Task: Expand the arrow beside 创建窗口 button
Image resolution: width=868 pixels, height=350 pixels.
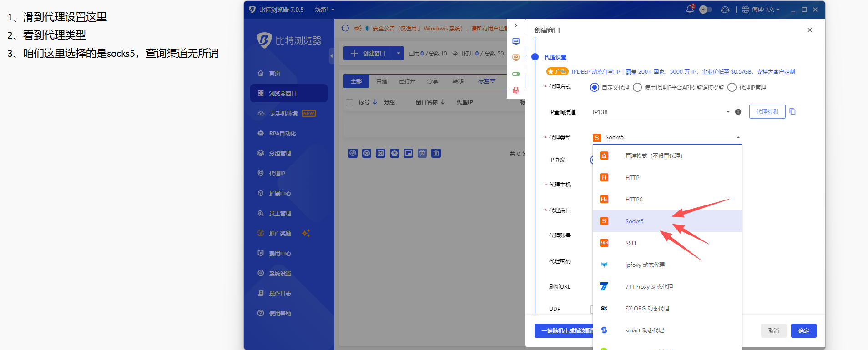Action: 399,53
